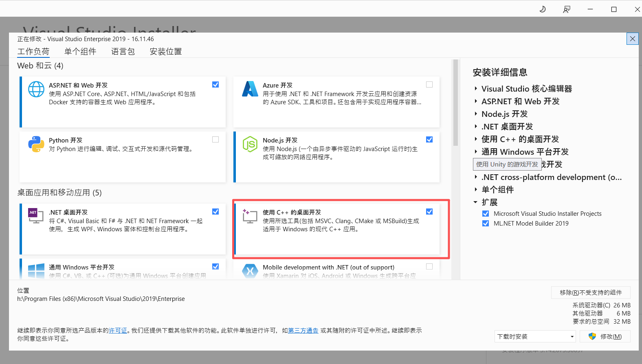Click the Python workload logo icon
Viewport: 642px width, 364px height.
pyautogui.click(x=36, y=144)
